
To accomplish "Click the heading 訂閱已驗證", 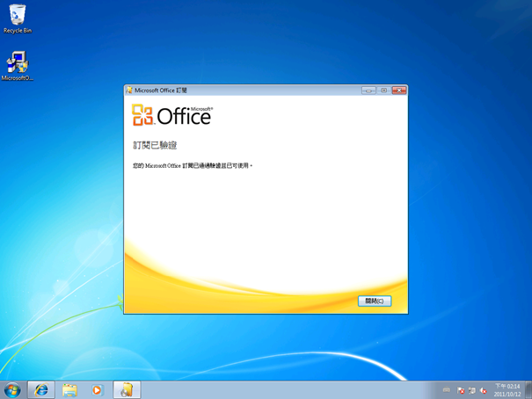I will [x=155, y=145].
